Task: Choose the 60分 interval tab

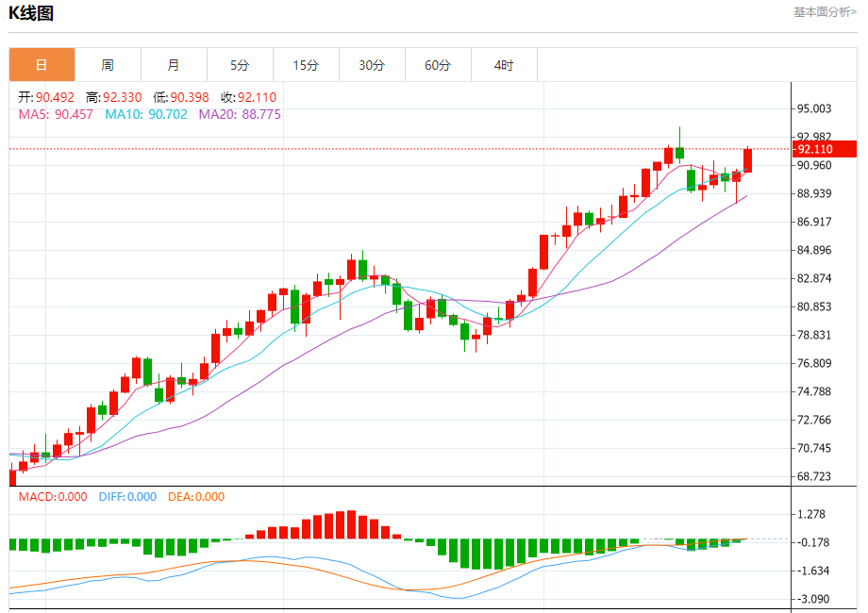Action: click(x=438, y=65)
